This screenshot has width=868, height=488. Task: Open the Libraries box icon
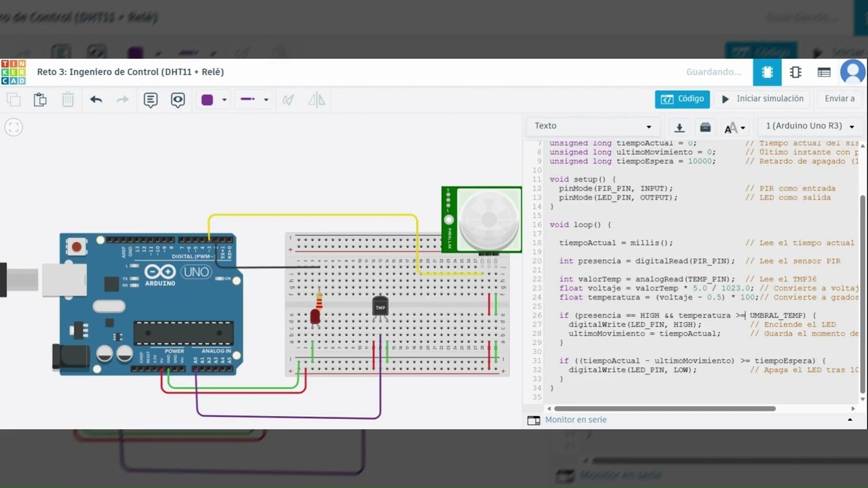point(705,127)
